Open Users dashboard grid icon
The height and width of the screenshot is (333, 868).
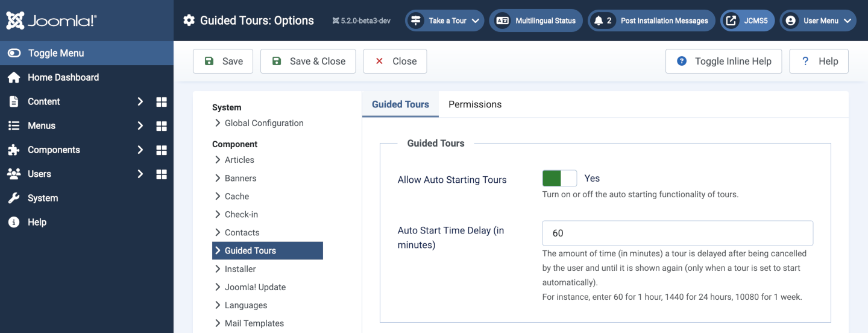click(162, 174)
